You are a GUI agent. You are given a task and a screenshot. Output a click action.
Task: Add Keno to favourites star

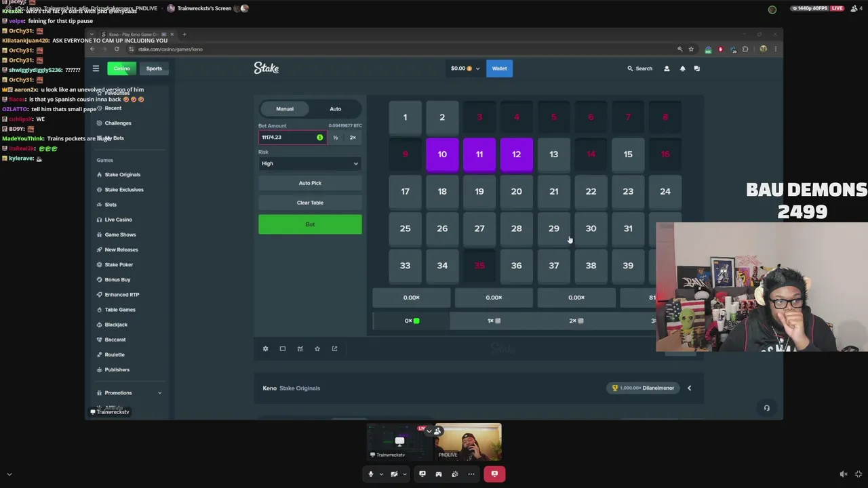point(317,348)
